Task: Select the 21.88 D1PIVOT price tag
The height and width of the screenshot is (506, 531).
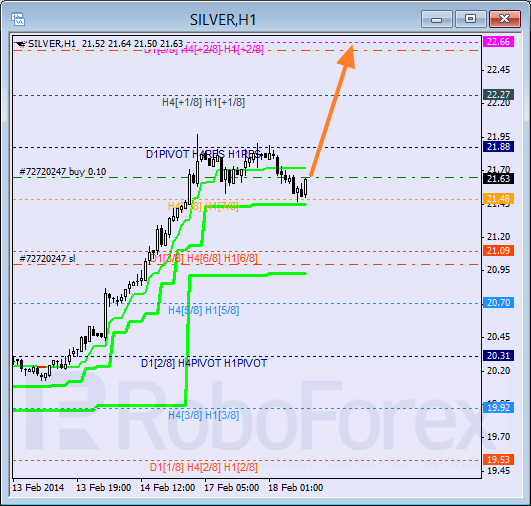Action: (498, 147)
